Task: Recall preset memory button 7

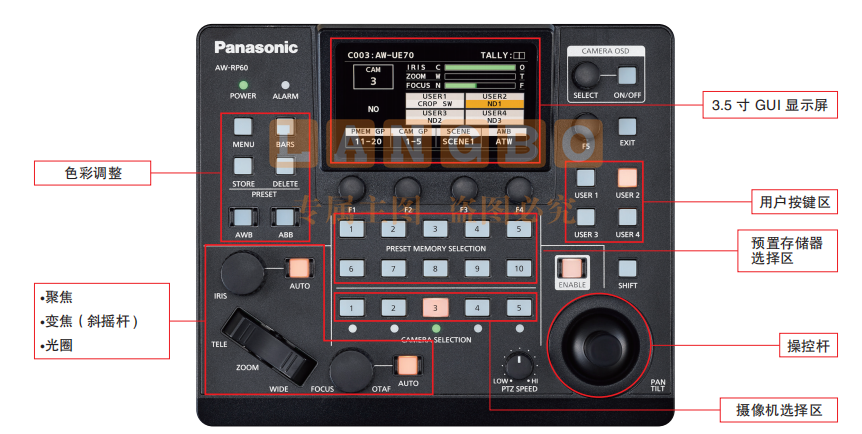Action: [393, 268]
